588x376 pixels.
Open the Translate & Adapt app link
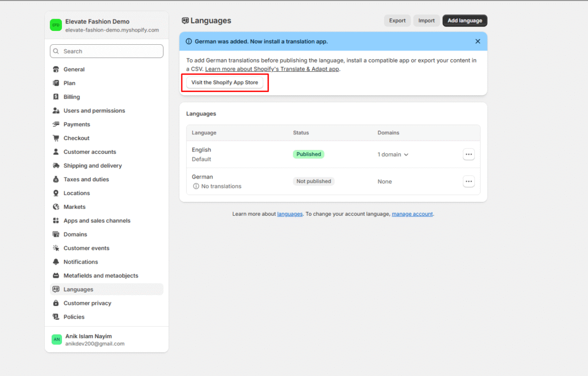pyautogui.click(x=272, y=69)
